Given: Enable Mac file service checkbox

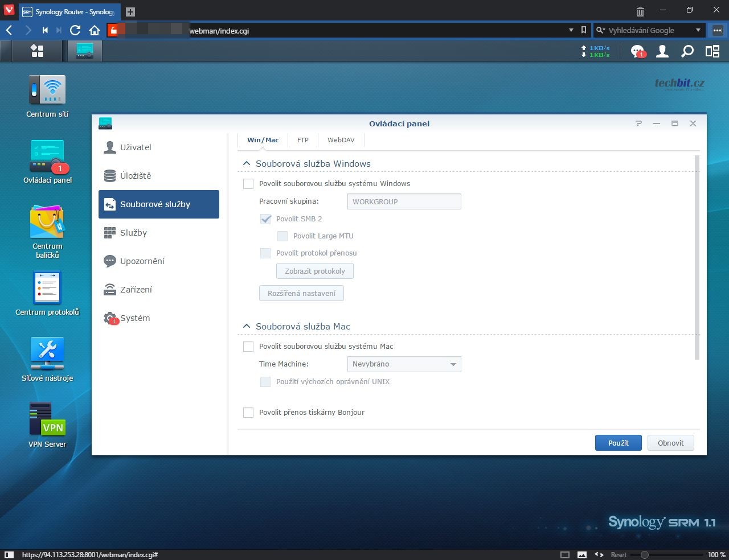Looking at the screenshot, I should pyautogui.click(x=248, y=347).
